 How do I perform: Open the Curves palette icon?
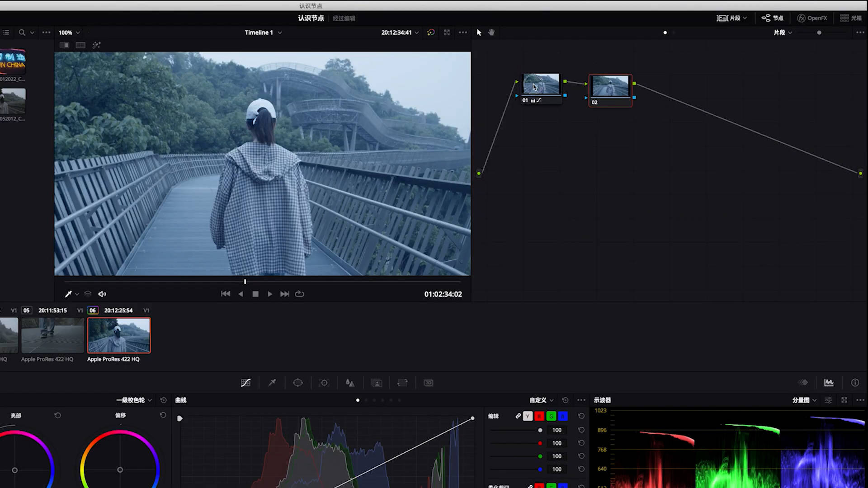tap(245, 383)
